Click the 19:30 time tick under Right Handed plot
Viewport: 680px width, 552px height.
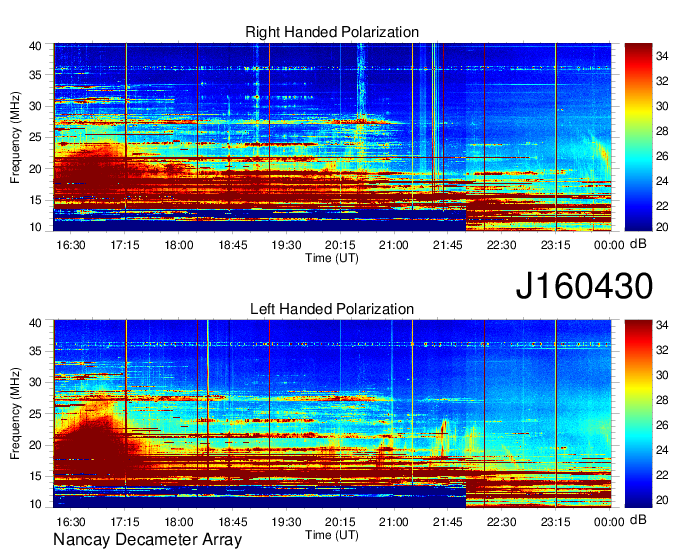[286, 245]
